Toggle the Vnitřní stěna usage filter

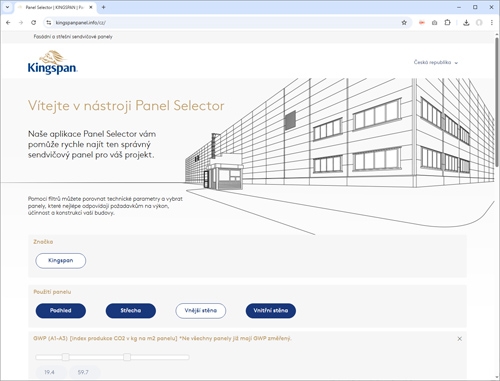click(271, 311)
